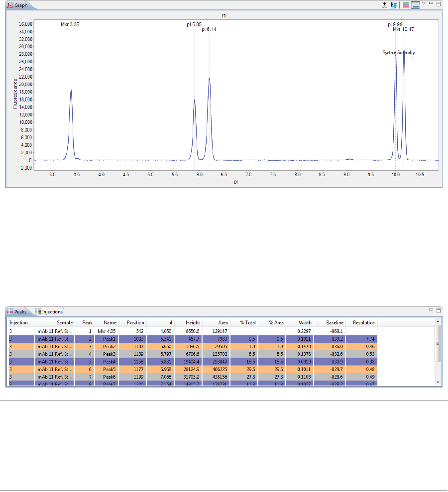
Task: Minimize the Peaks panel
Action: (431, 310)
